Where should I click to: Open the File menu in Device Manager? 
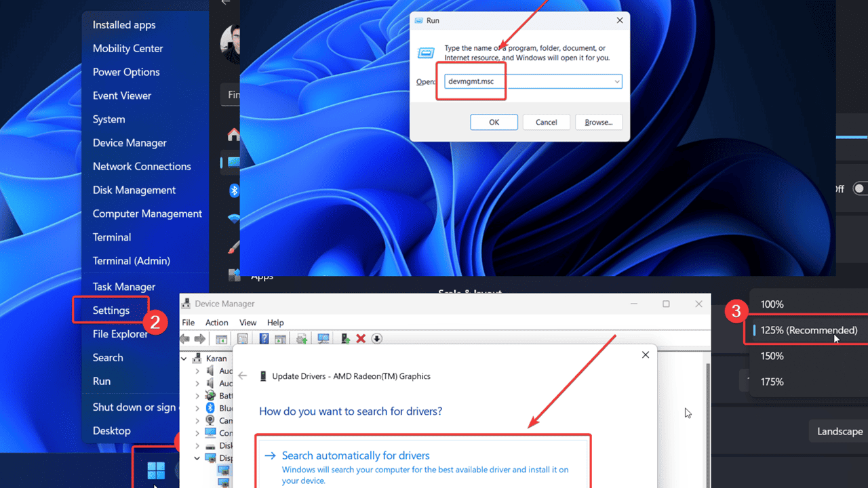(x=189, y=323)
